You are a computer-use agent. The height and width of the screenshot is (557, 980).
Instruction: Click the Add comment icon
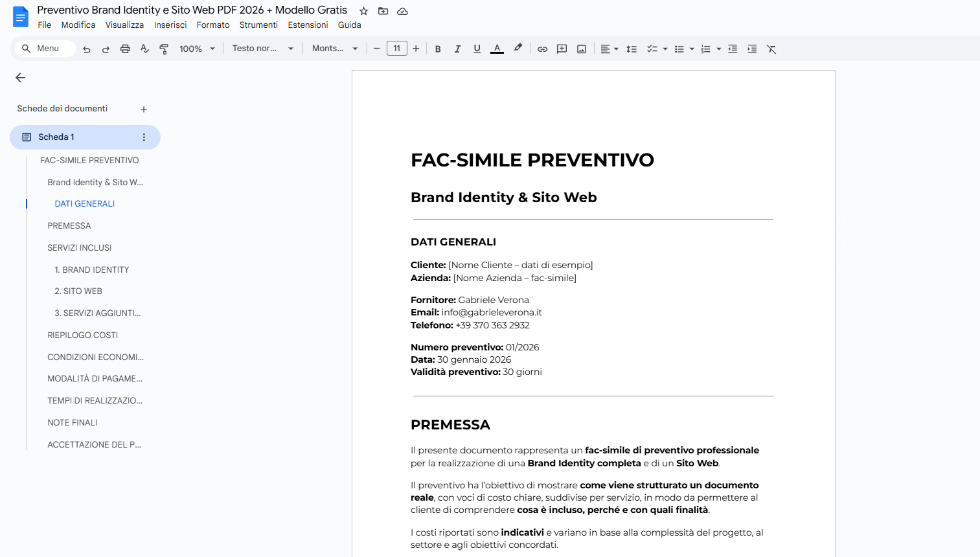(562, 49)
